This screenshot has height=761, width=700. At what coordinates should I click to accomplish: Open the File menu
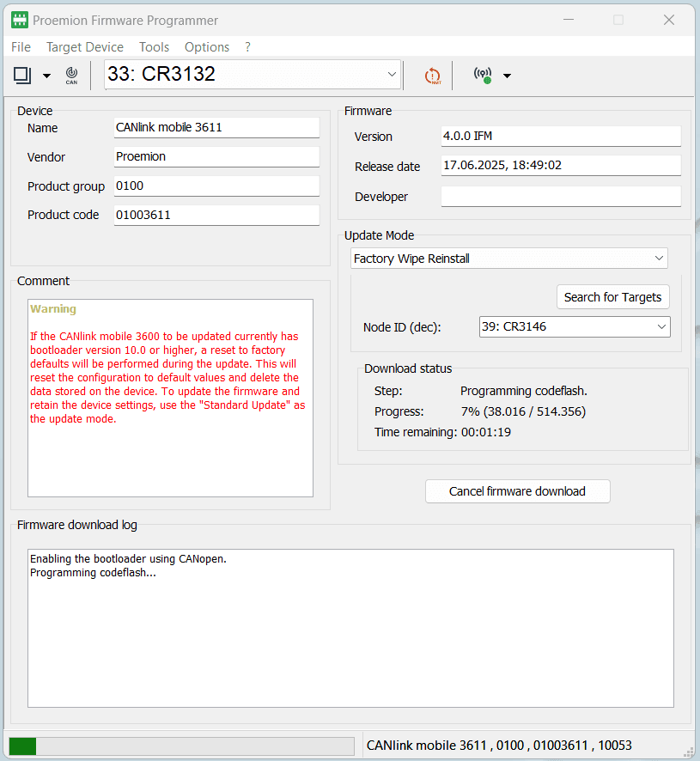click(21, 47)
